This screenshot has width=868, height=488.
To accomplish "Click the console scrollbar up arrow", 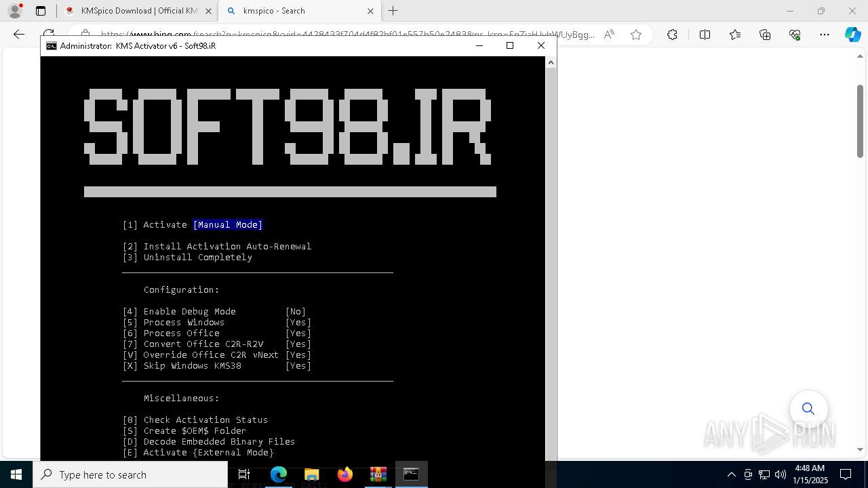I will click(x=551, y=62).
